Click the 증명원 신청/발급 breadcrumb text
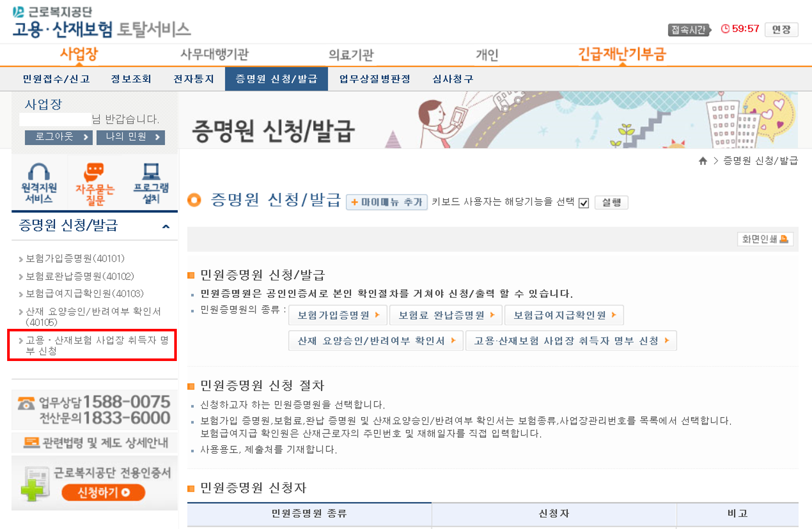 (760, 161)
